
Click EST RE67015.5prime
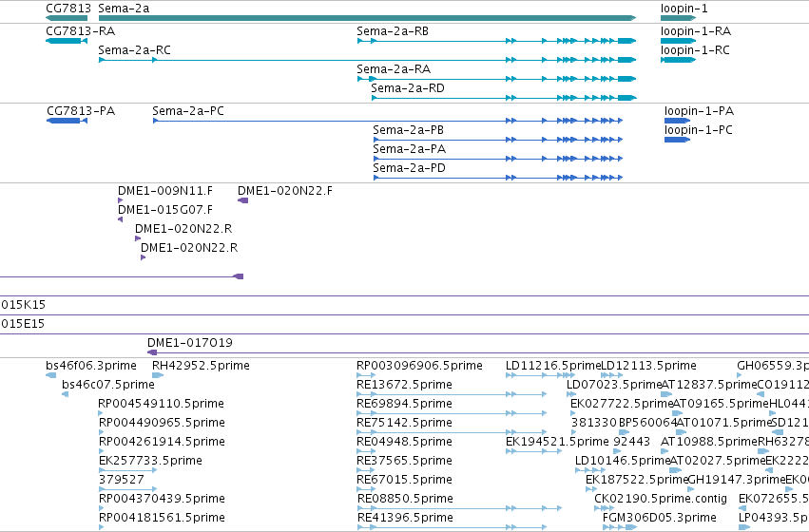click(404, 480)
